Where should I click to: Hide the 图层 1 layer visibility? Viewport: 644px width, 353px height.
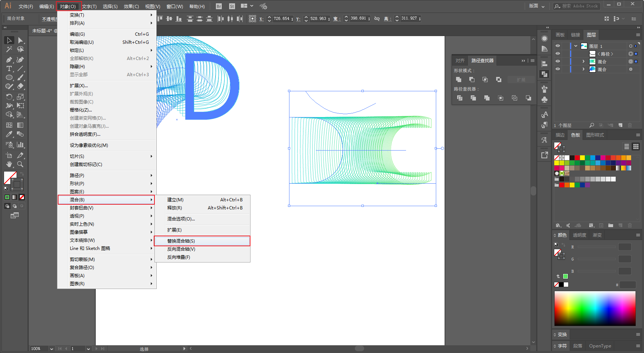click(x=558, y=46)
